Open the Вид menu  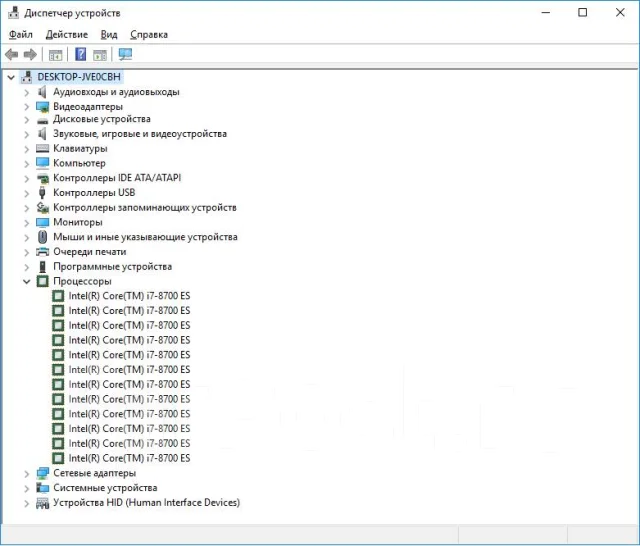(109, 35)
